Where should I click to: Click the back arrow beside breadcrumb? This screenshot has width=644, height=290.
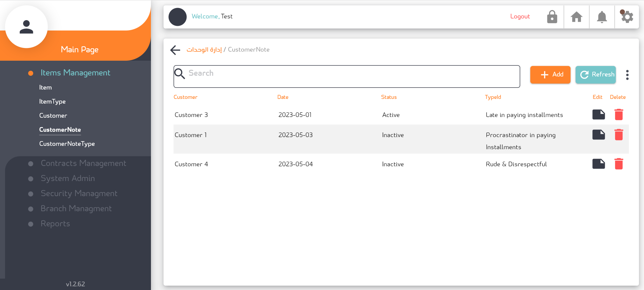point(175,50)
